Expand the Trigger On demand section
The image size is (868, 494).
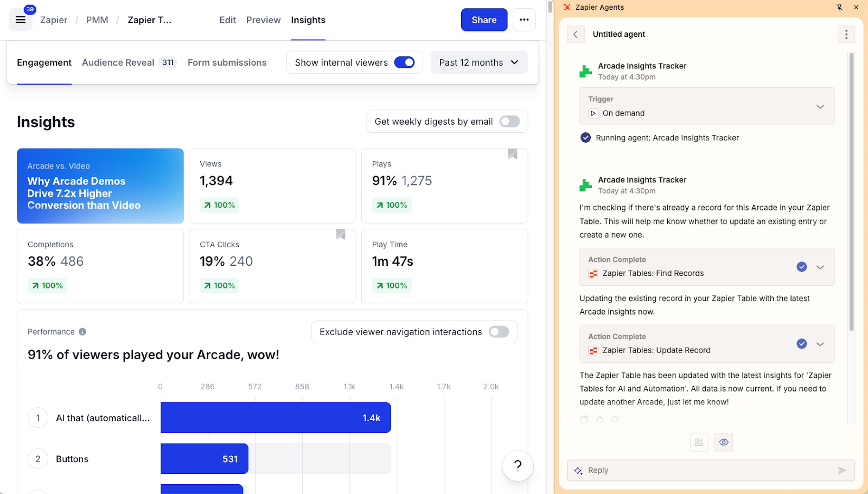pyautogui.click(x=820, y=106)
